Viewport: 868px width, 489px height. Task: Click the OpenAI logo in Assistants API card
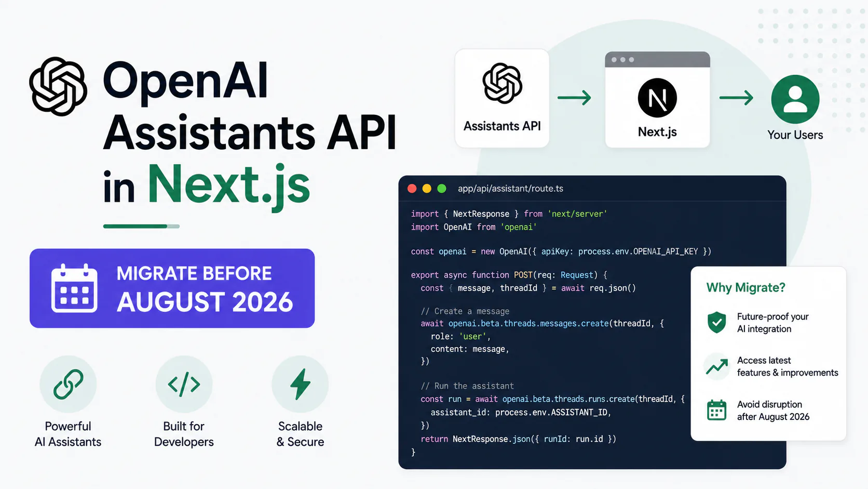(x=502, y=83)
